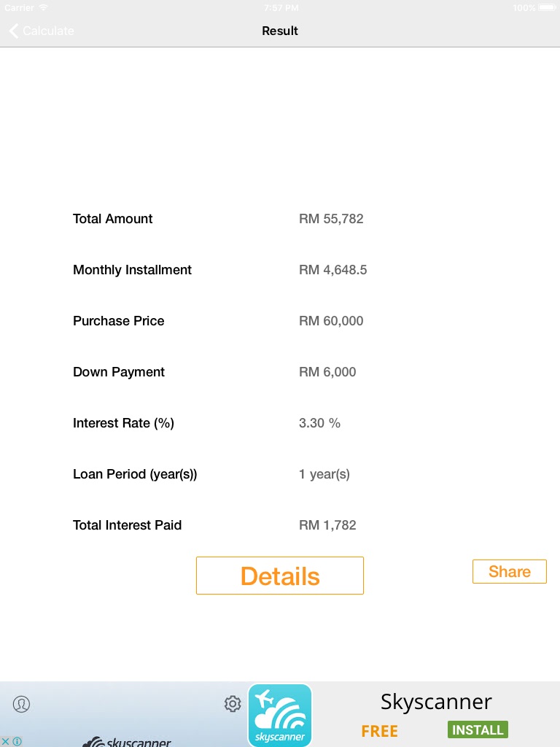Viewport: 560px width, 747px height.
Task: Select the Total Amount value
Action: click(331, 219)
